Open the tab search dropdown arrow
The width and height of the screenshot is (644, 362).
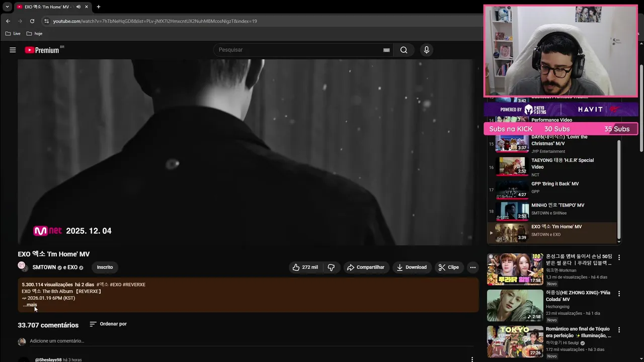coord(7,7)
